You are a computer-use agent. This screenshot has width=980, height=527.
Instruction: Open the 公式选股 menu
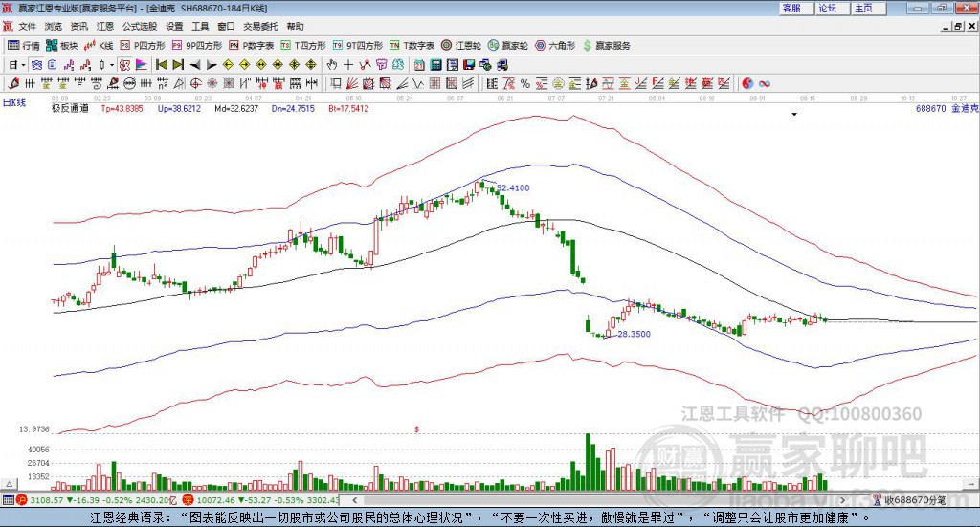point(140,26)
